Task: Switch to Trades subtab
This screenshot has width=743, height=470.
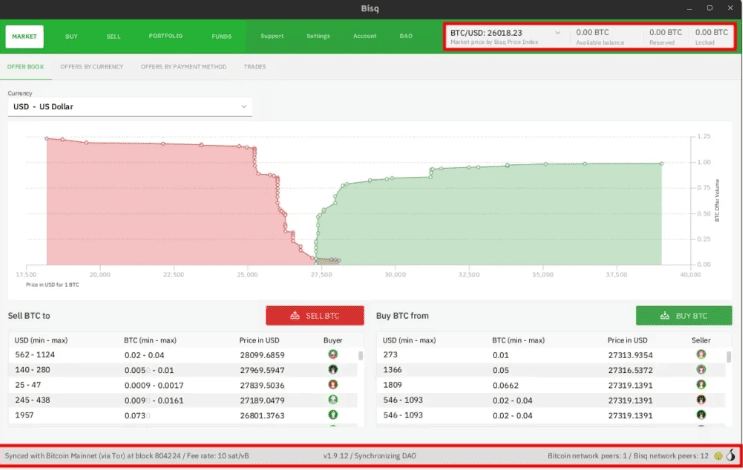Action: (255, 67)
